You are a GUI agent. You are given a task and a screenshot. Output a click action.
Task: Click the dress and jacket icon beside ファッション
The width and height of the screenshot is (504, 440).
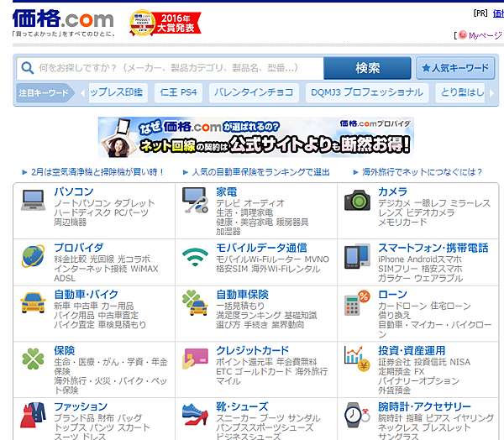(x=33, y=415)
